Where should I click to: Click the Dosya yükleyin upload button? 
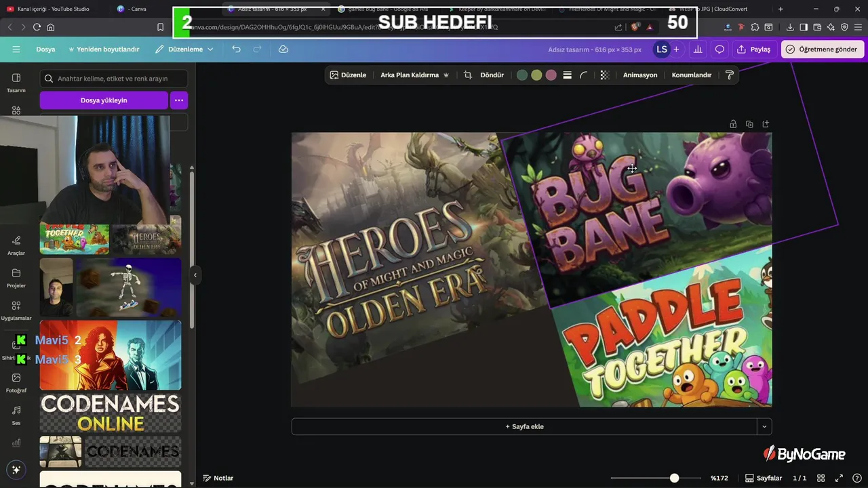pyautogui.click(x=104, y=100)
